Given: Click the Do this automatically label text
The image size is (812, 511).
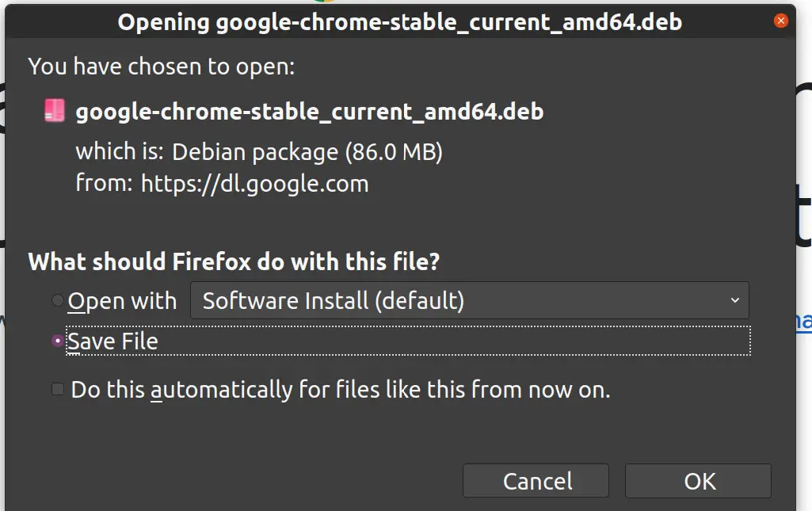Looking at the screenshot, I should point(341,389).
